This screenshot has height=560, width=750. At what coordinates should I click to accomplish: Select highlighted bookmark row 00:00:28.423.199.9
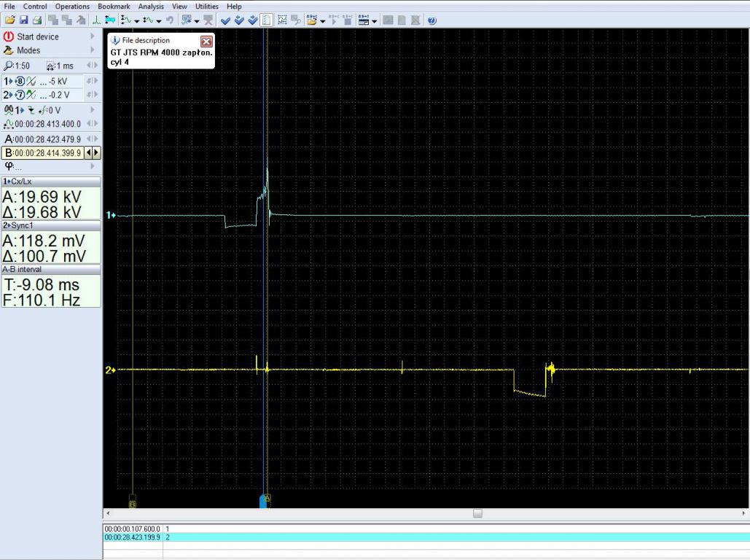point(426,537)
